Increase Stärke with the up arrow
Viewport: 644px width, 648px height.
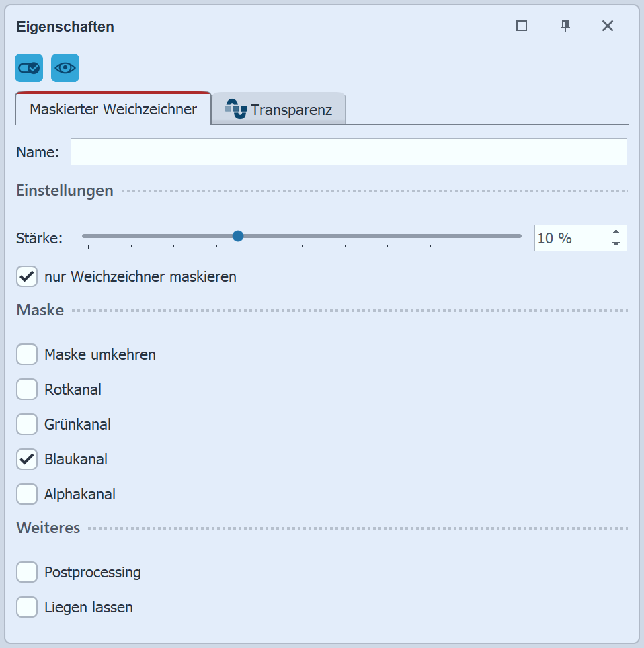click(616, 232)
